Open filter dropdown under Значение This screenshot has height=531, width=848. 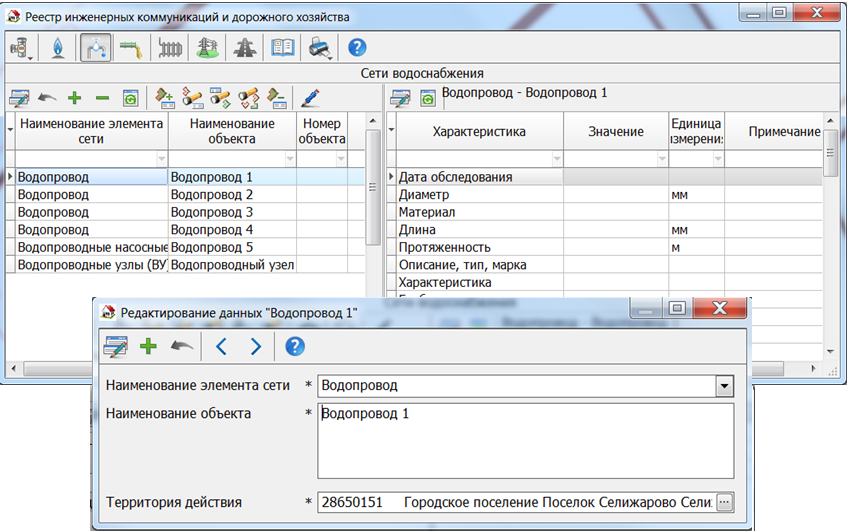coord(662,159)
